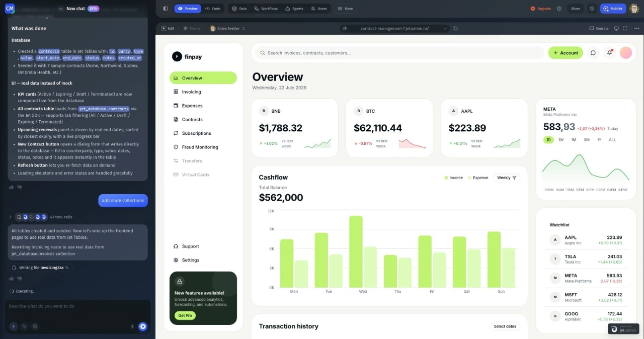Open the help question-mark icon

pos(559,9)
